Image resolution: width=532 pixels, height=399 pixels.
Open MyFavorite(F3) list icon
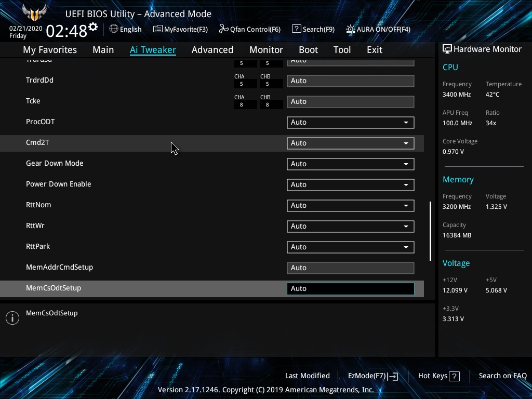[x=157, y=29]
